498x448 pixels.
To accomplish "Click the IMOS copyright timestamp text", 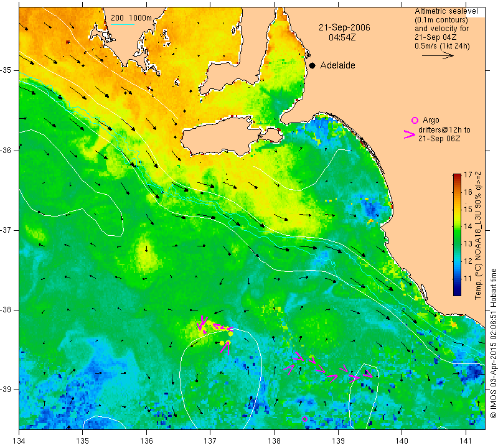I will pyautogui.click(x=493, y=343).
